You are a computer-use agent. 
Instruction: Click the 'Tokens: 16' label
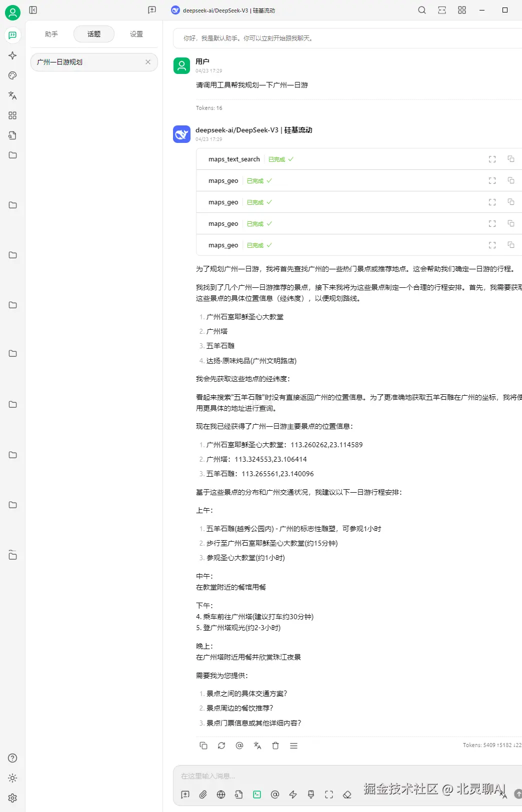tap(209, 108)
